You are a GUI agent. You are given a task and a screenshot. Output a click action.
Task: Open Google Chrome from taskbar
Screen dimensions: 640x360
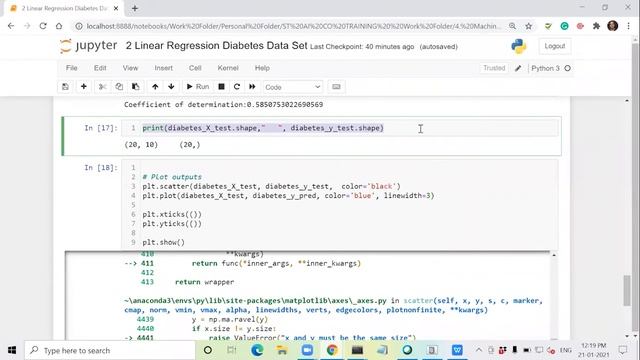332,350
